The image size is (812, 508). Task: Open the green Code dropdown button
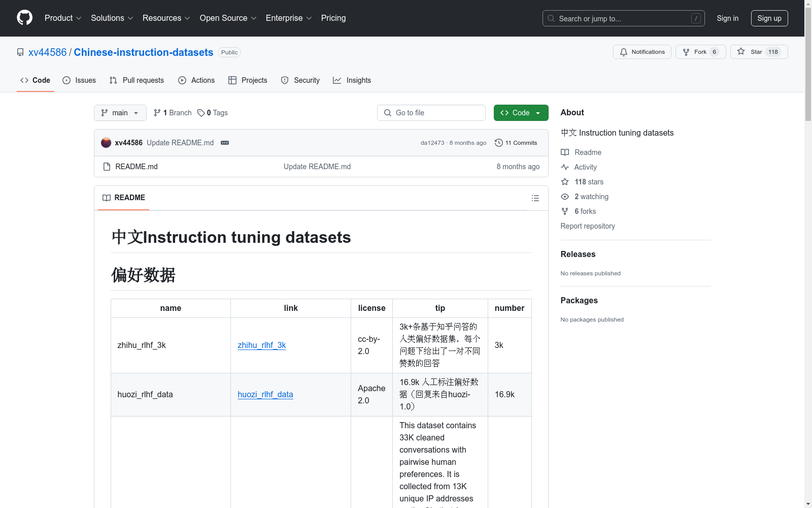point(521,113)
